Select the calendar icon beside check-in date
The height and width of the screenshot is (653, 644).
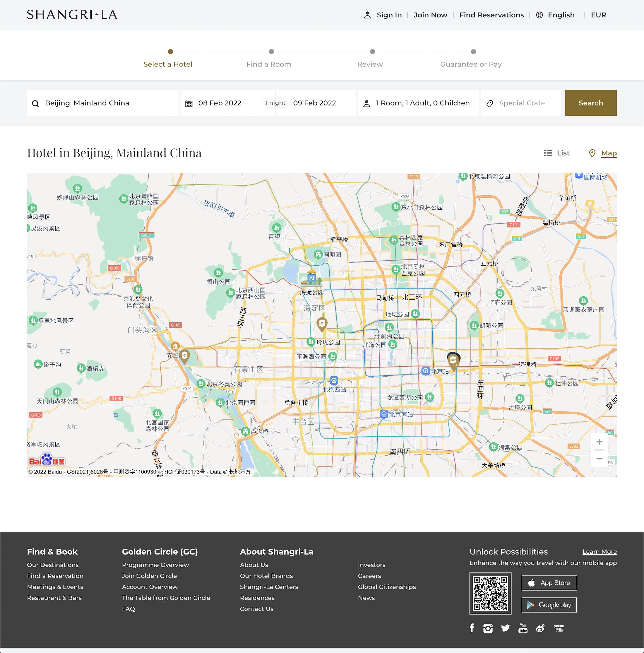coord(189,103)
